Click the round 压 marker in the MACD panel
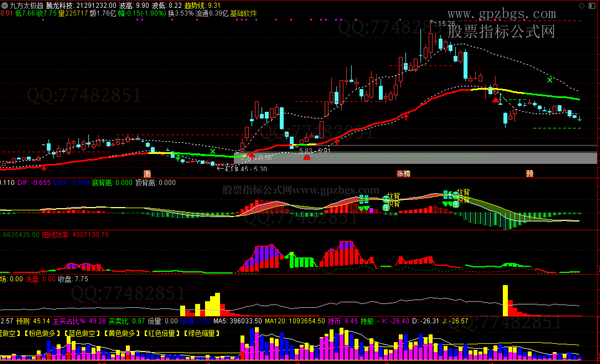 [x=386, y=207]
